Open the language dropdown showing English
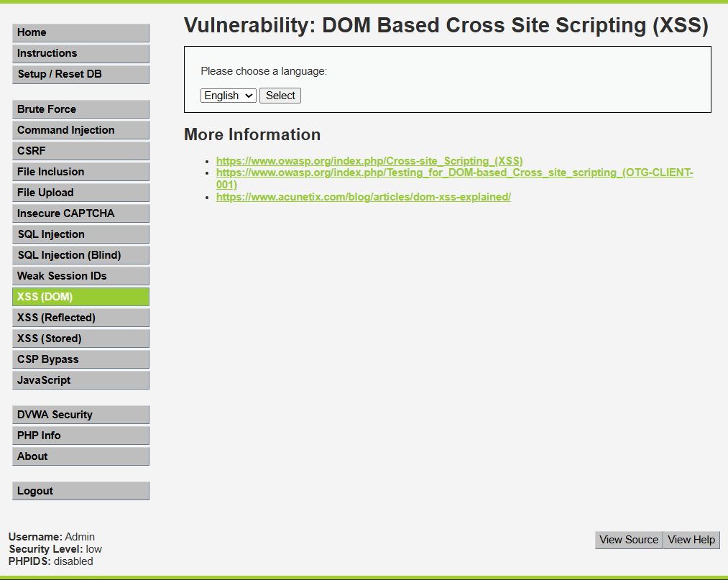This screenshot has height=580, width=728. [228, 96]
